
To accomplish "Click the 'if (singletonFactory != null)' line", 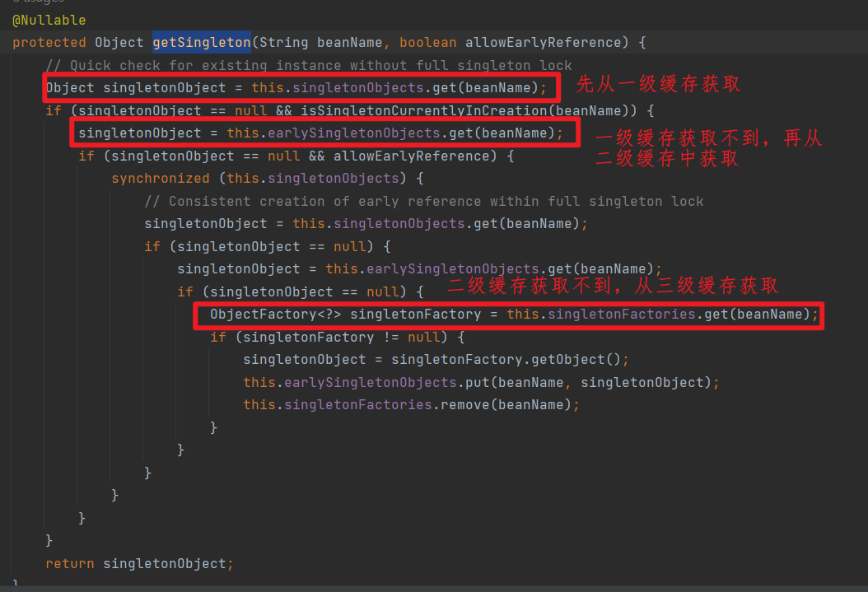I will pyautogui.click(x=337, y=337).
